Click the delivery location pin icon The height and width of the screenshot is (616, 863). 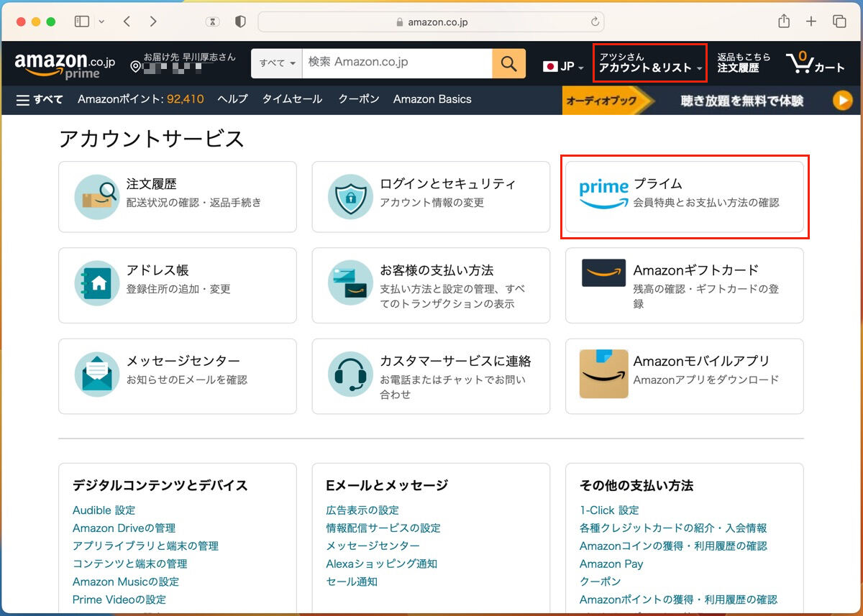click(x=134, y=67)
